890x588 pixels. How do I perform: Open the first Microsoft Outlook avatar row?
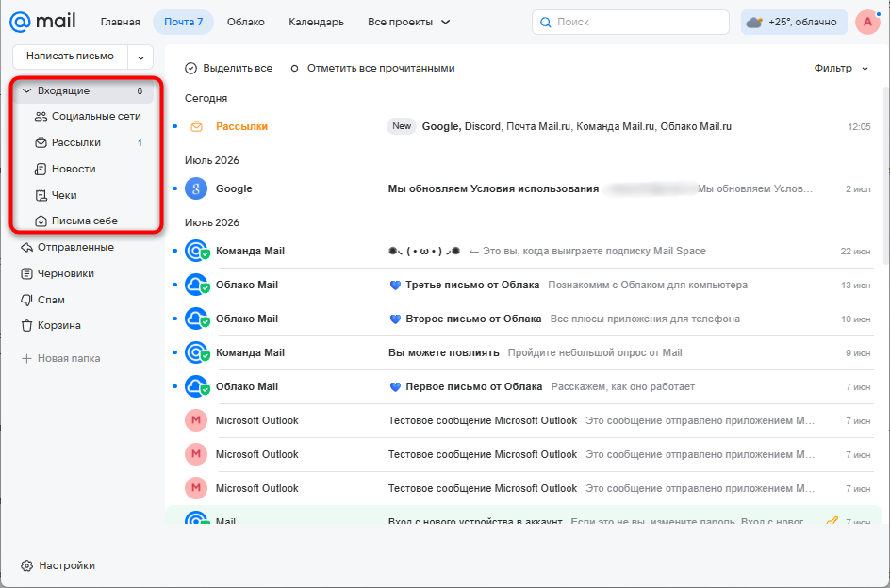(x=196, y=420)
